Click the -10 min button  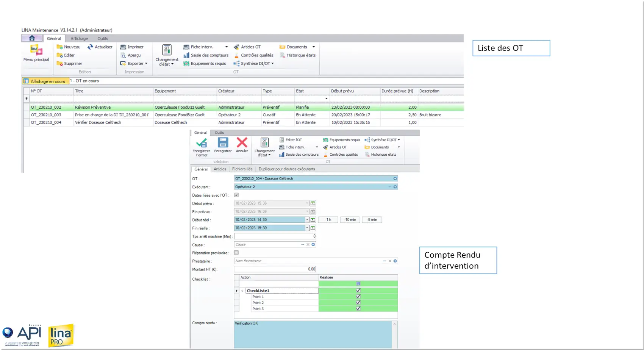point(350,220)
